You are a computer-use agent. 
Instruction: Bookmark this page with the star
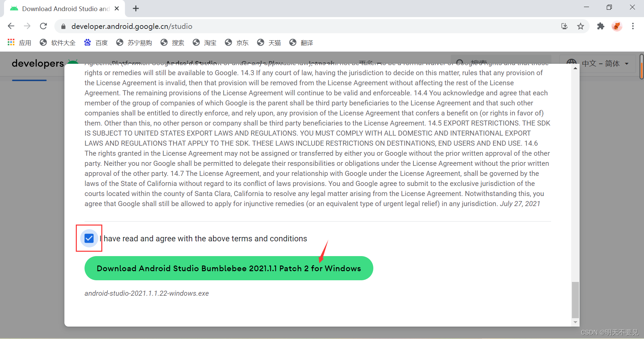581,26
